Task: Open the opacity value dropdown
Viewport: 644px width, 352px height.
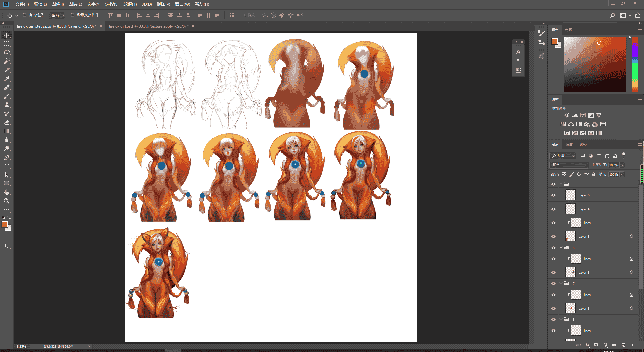Action: (622, 165)
